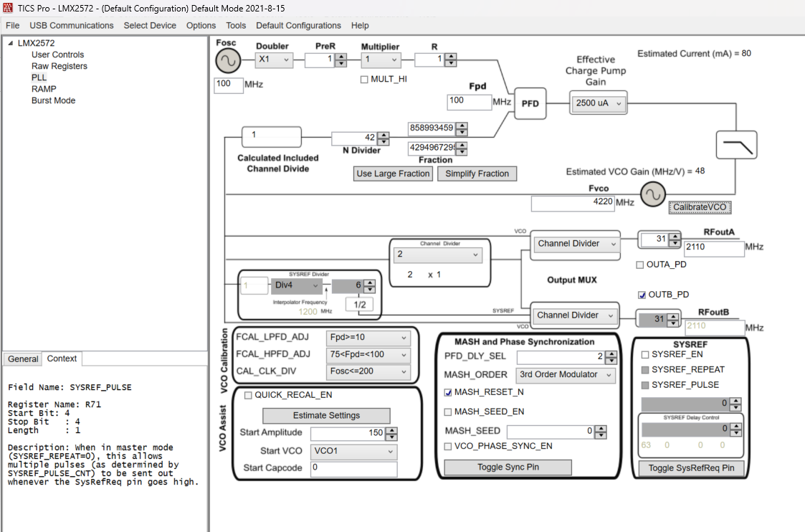Viewport: 805px width, 532px height.
Task: Select Burst Mode in the tree
Action: (x=53, y=100)
